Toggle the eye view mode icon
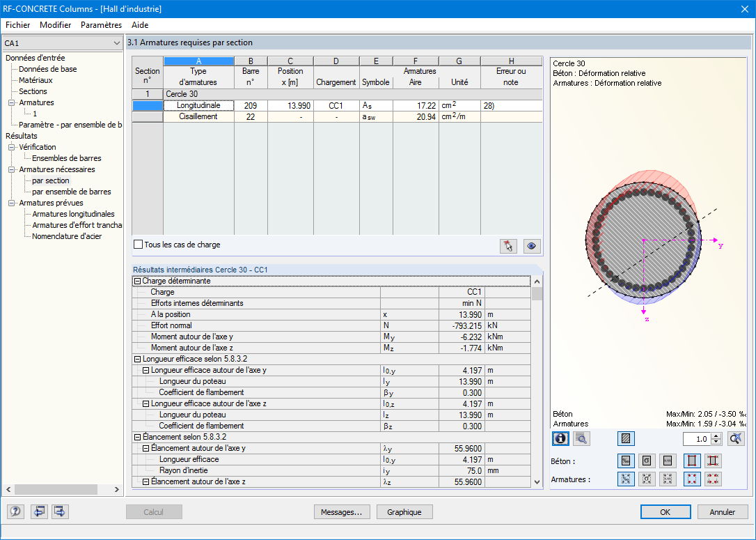The height and width of the screenshot is (540, 756). tap(531, 246)
